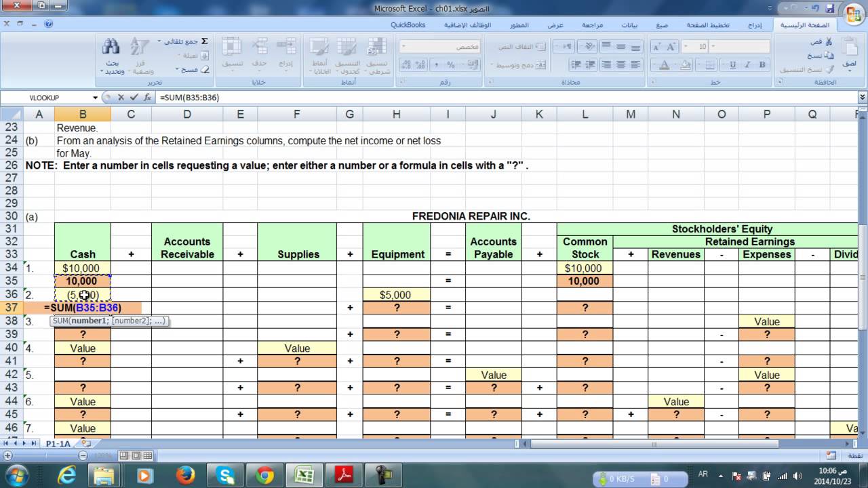Viewport: 868px width, 488px height.
Task: Click the Decrease Font Size icon
Action: (x=656, y=47)
